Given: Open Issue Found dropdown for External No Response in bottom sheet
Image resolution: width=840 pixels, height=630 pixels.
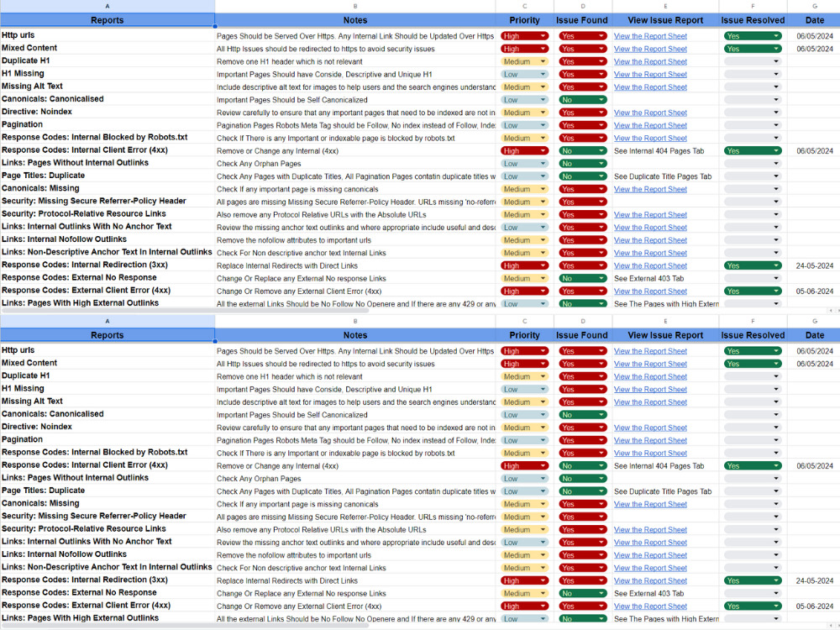Looking at the screenshot, I should pyautogui.click(x=583, y=594).
